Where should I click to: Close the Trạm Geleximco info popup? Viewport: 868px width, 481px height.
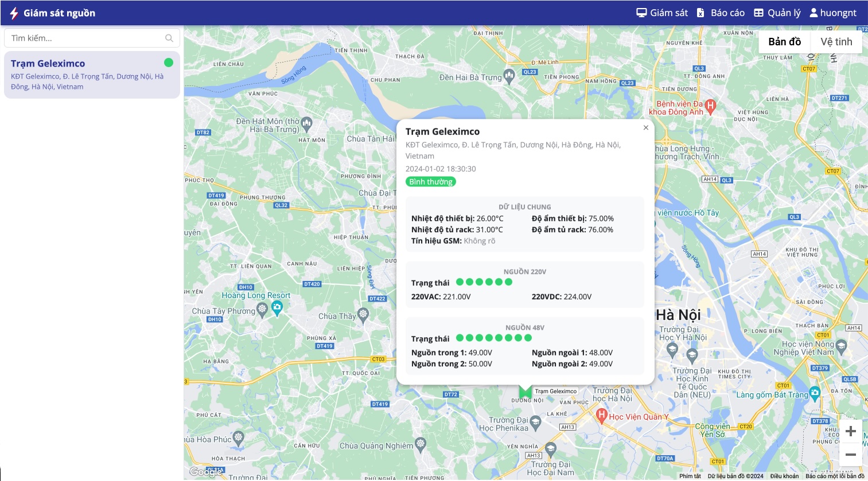(645, 127)
